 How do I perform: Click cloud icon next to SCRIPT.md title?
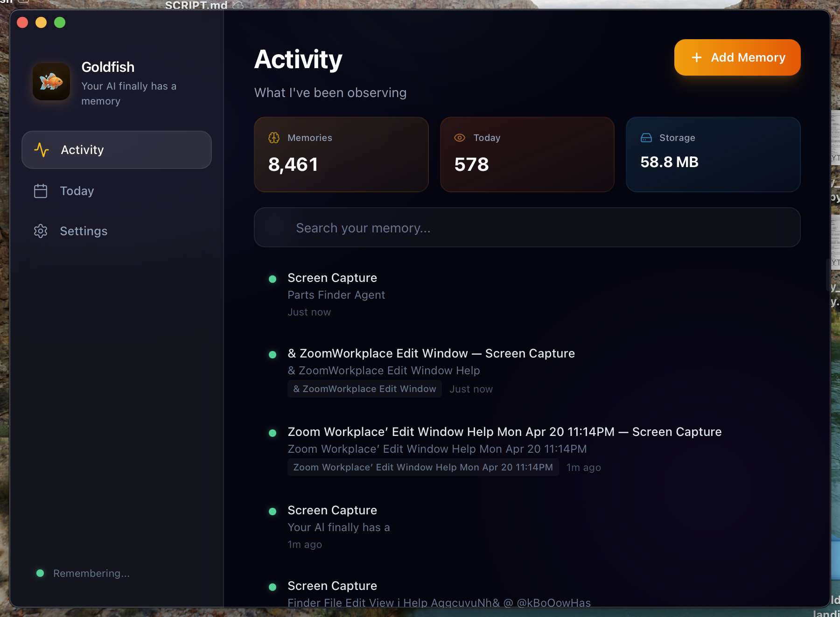click(238, 5)
